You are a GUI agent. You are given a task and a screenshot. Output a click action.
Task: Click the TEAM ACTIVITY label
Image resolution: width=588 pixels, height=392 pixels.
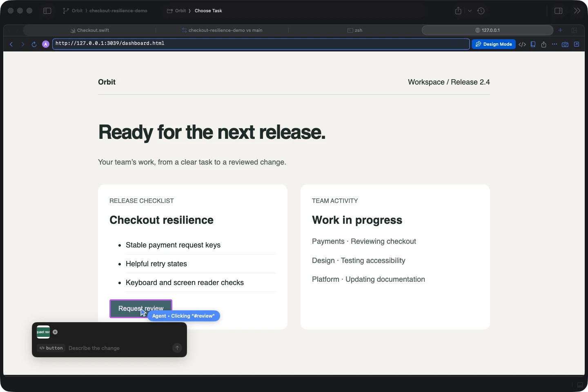tap(335, 201)
